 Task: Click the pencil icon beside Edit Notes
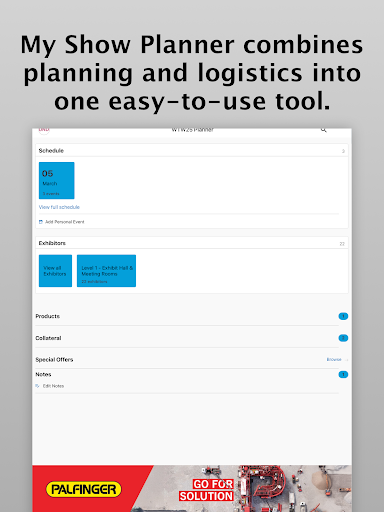pyautogui.click(x=37, y=386)
